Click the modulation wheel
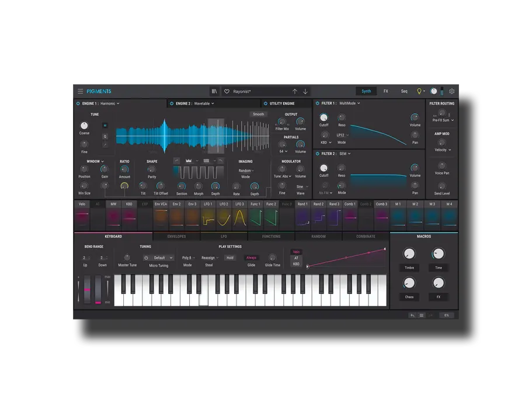The height and width of the screenshot is (413, 532). [x=98, y=290]
